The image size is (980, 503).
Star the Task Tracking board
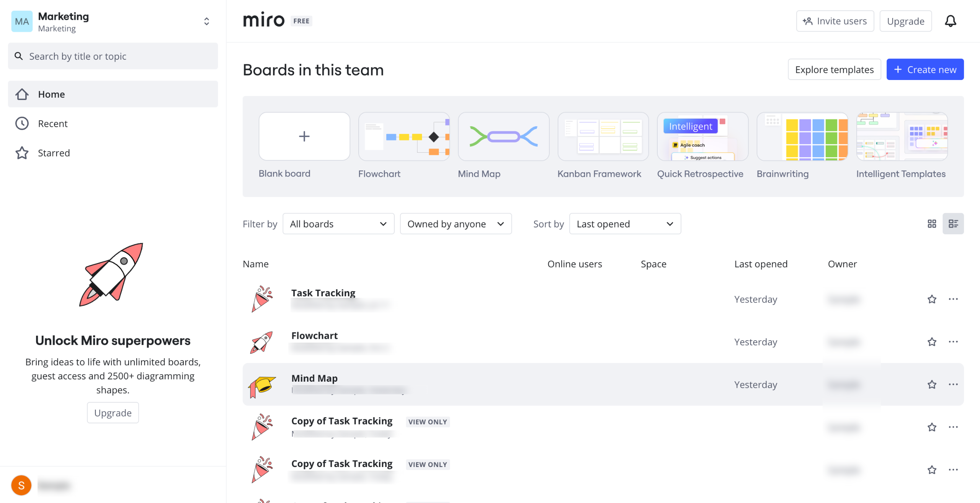pos(932,299)
